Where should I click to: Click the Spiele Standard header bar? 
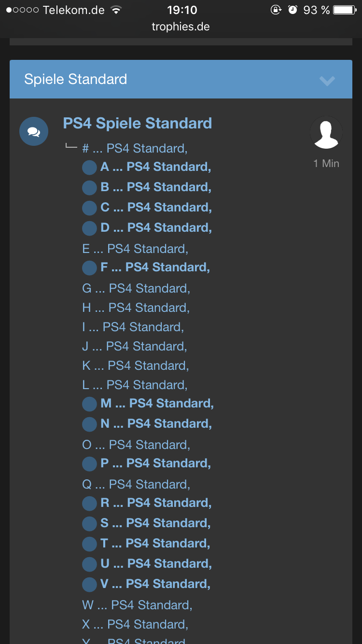tap(181, 79)
